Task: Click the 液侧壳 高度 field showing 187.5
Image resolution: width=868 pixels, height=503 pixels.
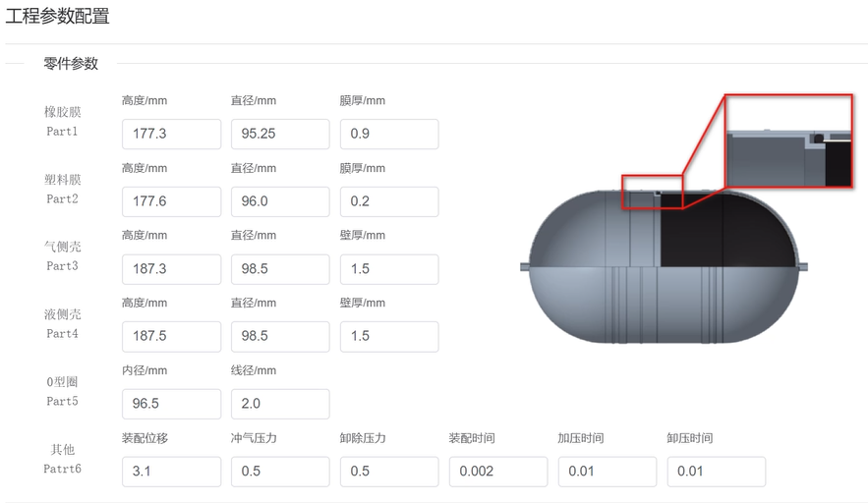Action: 172,336
